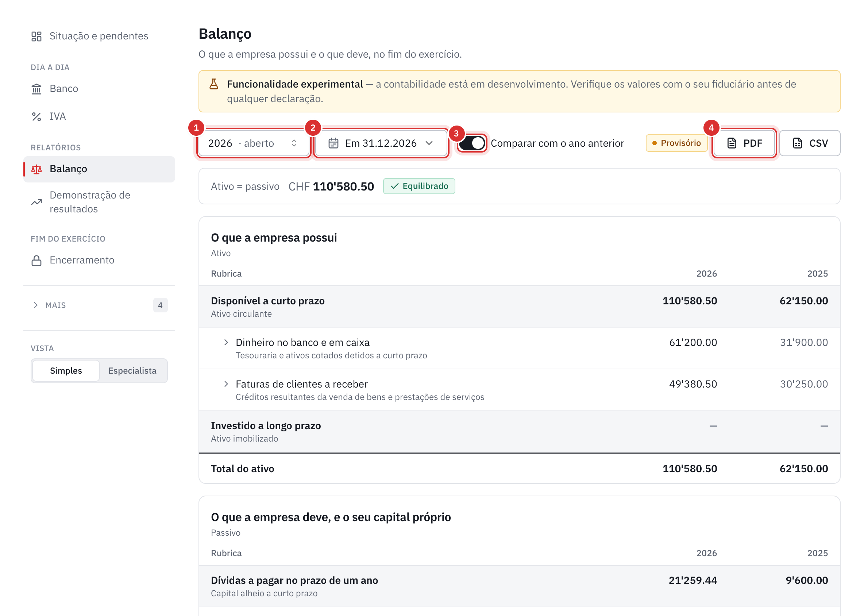This screenshot has width=864, height=616.
Task: Click the IVA percent icon
Action: (x=36, y=116)
